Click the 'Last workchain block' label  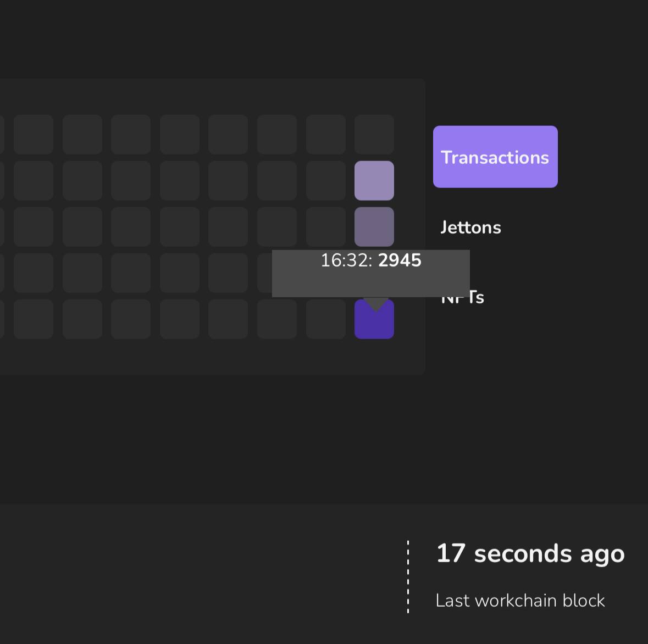(520, 601)
